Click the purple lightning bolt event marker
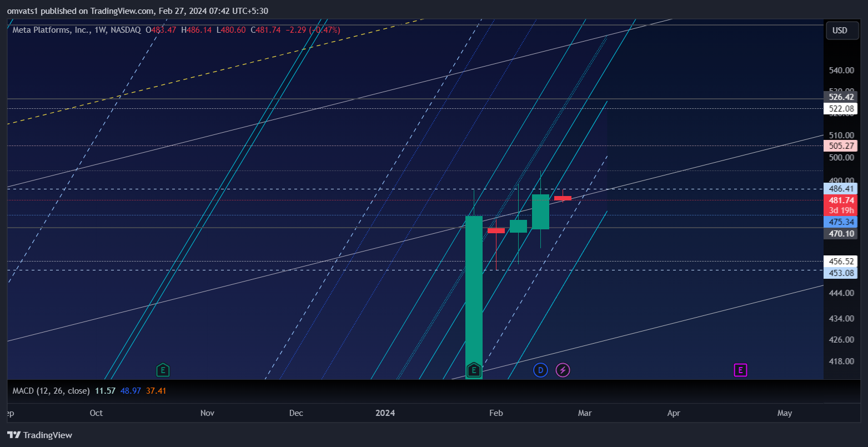This screenshot has width=868, height=447. (x=563, y=370)
